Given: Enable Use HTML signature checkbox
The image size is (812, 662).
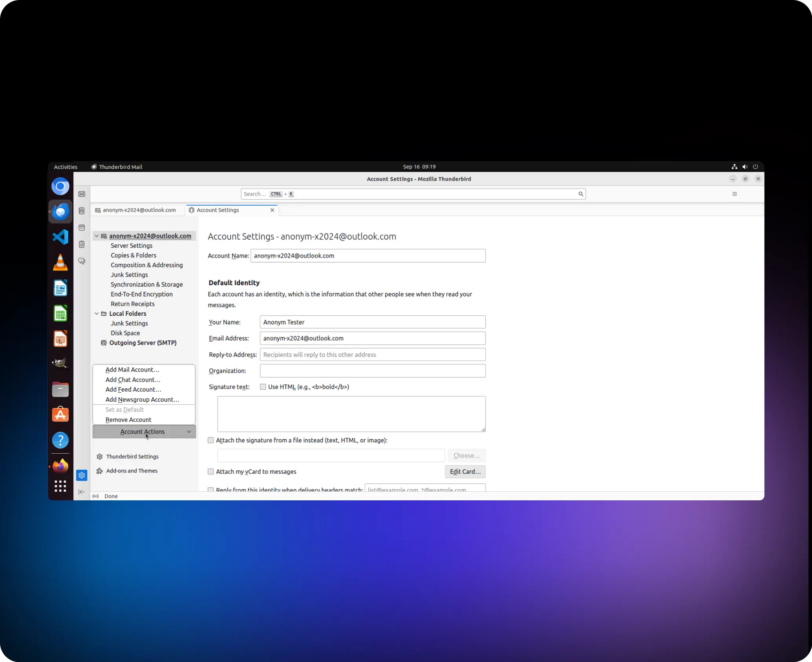Looking at the screenshot, I should pyautogui.click(x=263, y=387).
